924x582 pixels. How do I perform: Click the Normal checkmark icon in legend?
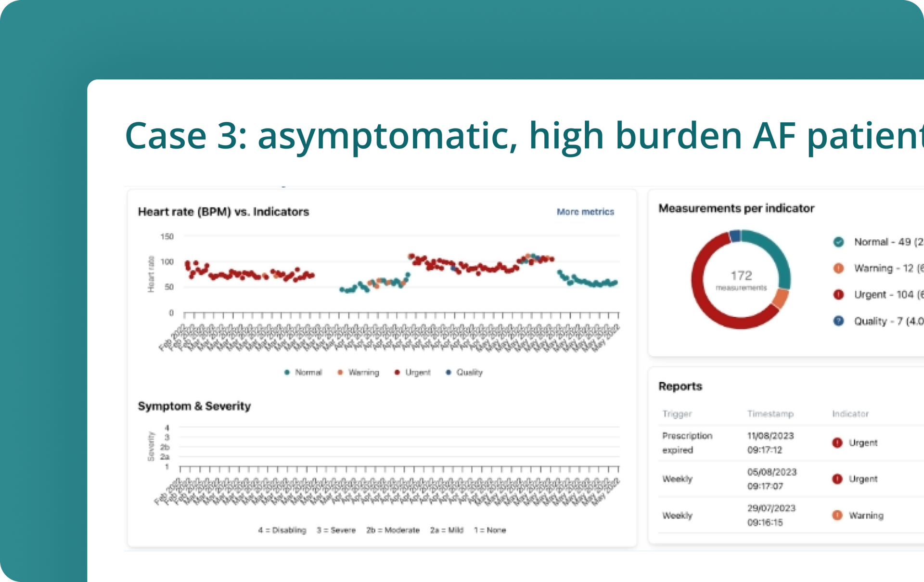pos(838,242)
